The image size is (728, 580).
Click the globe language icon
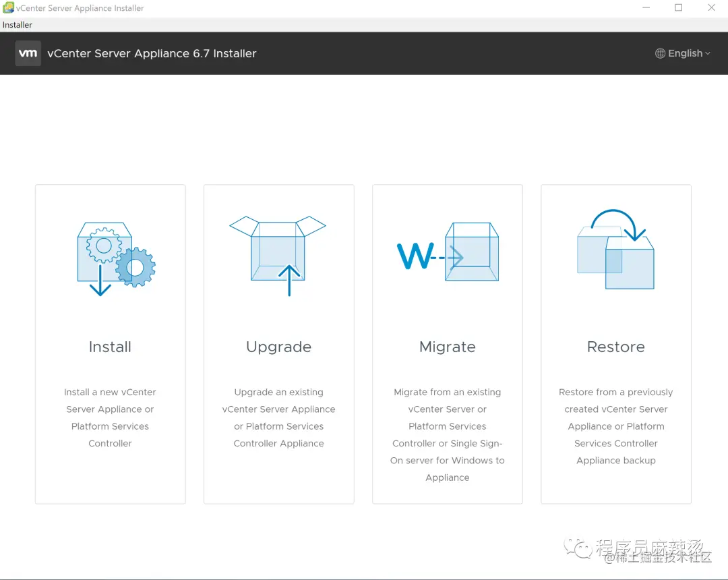tap(660, 53)
